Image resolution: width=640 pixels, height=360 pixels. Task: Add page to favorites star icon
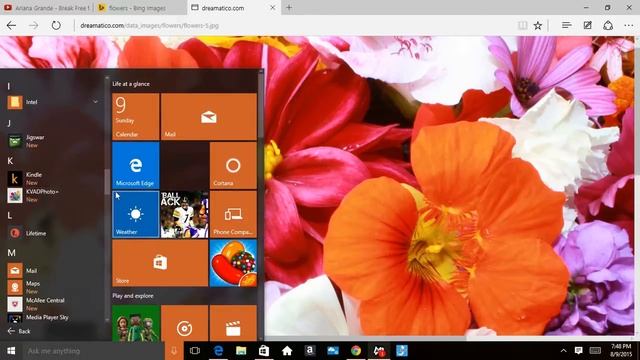(x=538, y=25)
